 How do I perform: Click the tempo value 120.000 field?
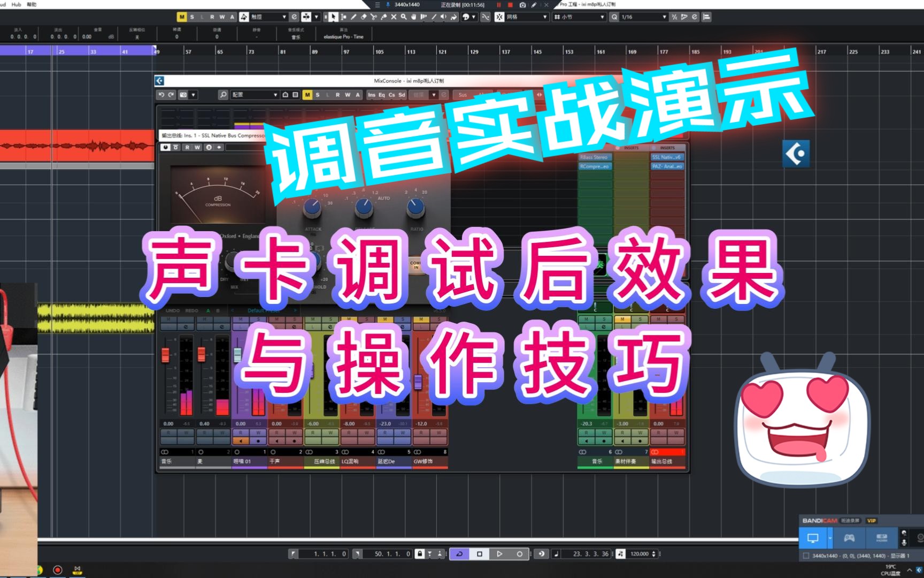click(641, 554)
